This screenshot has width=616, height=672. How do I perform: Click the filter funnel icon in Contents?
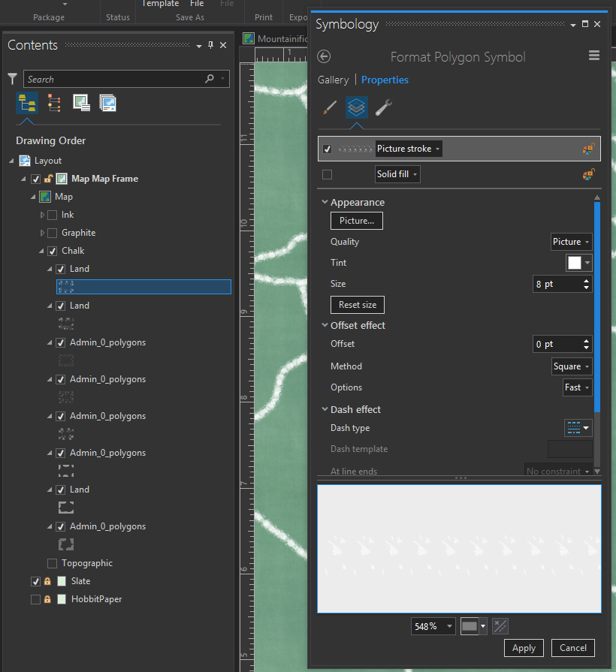coord(13,79)
